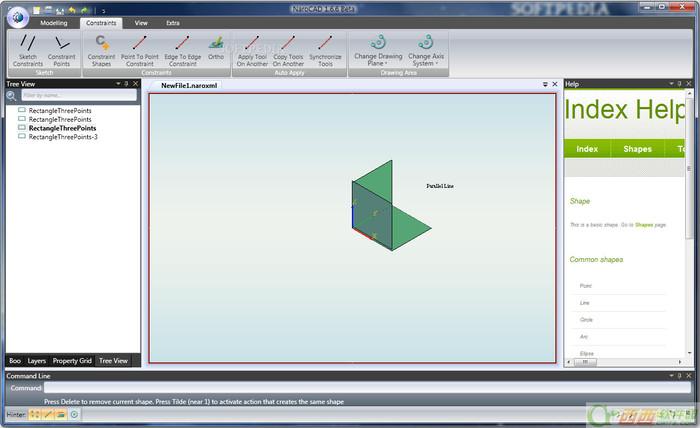Toggle auto-hide pin on Tree View panel
The height and width of the screenshot is (428, 700).
(x=127, y=83)
